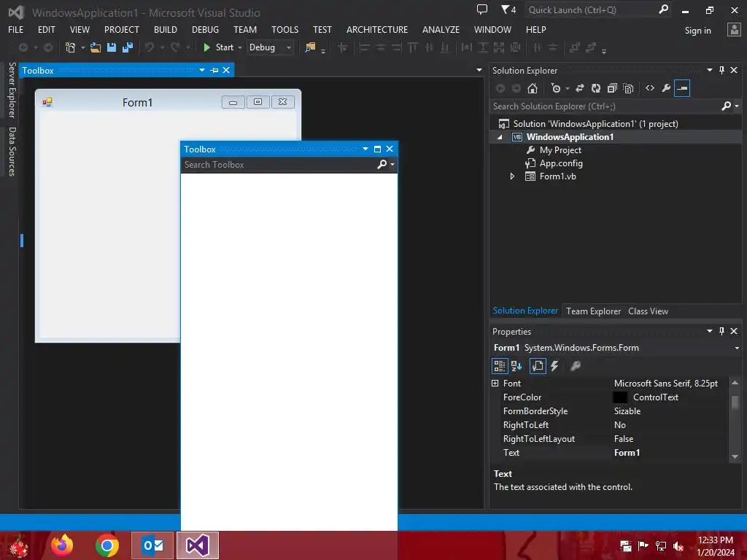Select Form1.vb file in Solution Explorer
This screenshot has height=560, width=747.
(557, 176)
